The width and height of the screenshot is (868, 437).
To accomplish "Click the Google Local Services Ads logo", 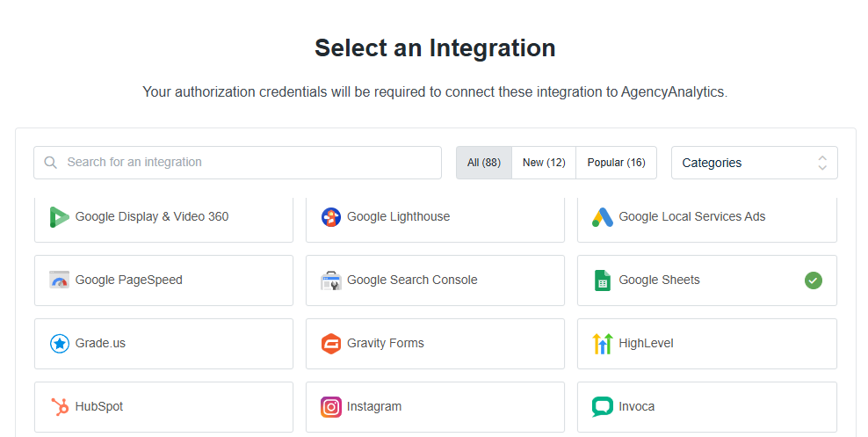I will click(x=603, y=217).
